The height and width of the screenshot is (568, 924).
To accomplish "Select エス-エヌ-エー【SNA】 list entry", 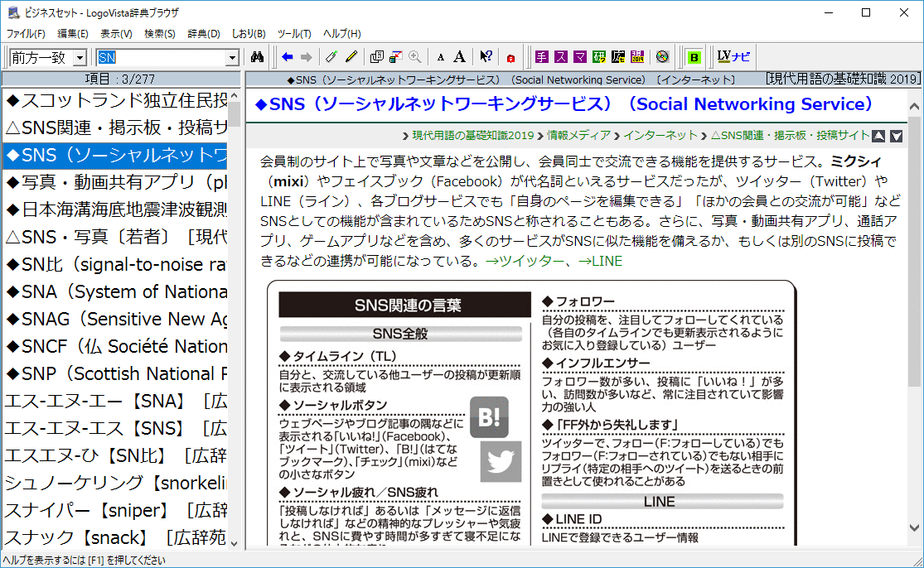I will (115, 401).
